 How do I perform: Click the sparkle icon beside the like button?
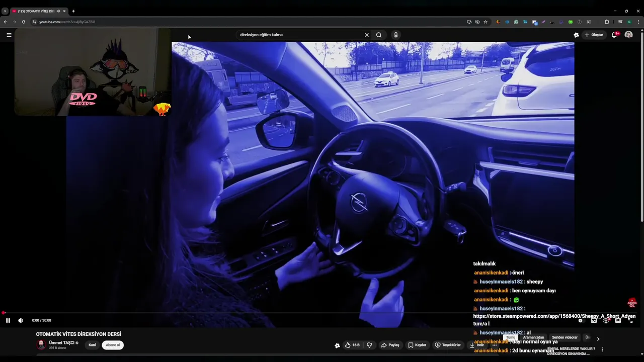(337, 345)
